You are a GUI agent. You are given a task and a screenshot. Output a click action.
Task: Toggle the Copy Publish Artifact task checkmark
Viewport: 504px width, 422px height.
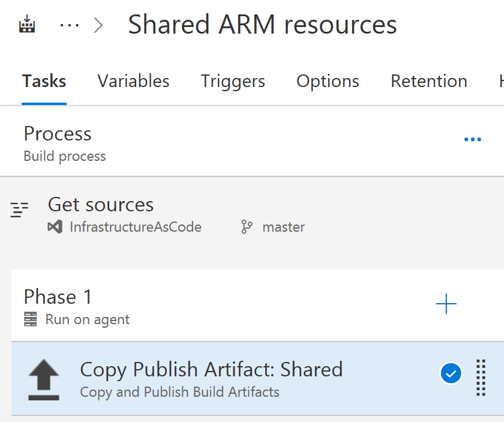451,374
